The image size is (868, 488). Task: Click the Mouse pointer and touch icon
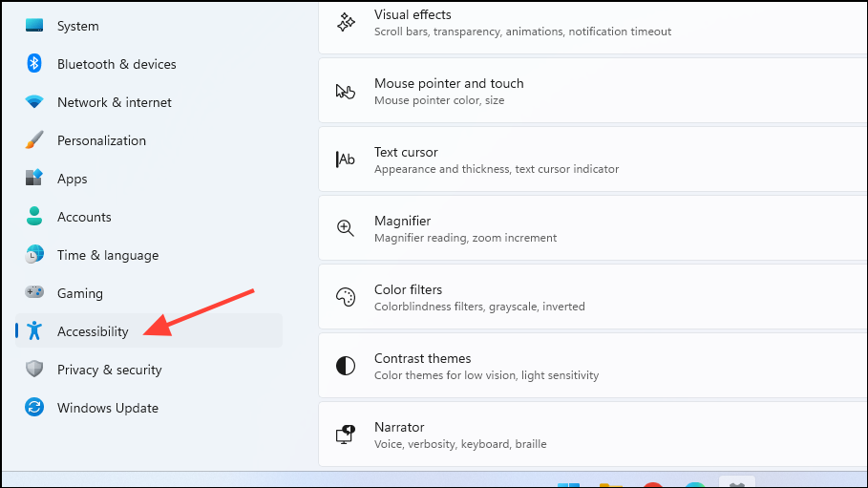point(346,92)
